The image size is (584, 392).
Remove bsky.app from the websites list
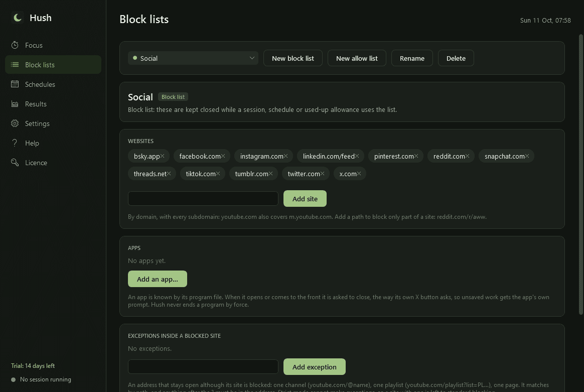(x=163, y=156)
